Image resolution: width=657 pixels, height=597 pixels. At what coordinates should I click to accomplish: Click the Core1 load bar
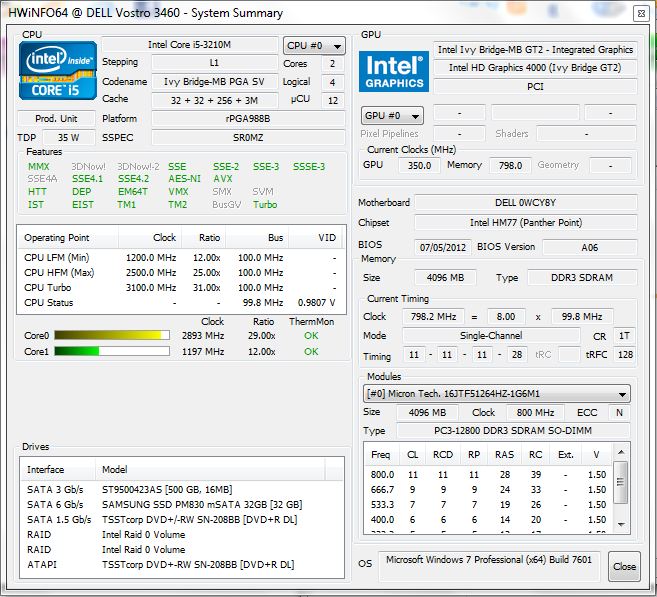point(112,351)
